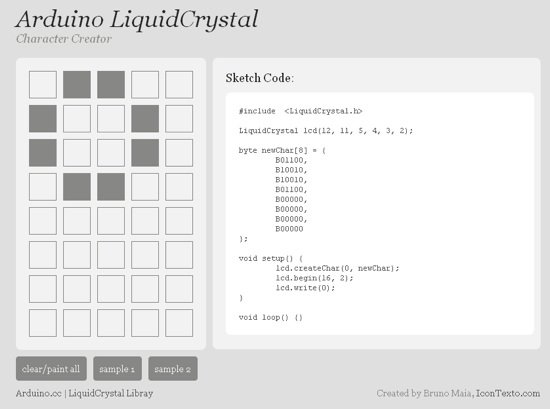Toggle pixel in row 8, column 2
The width and height of the screenshot is (550, 409).
(77, 323)
